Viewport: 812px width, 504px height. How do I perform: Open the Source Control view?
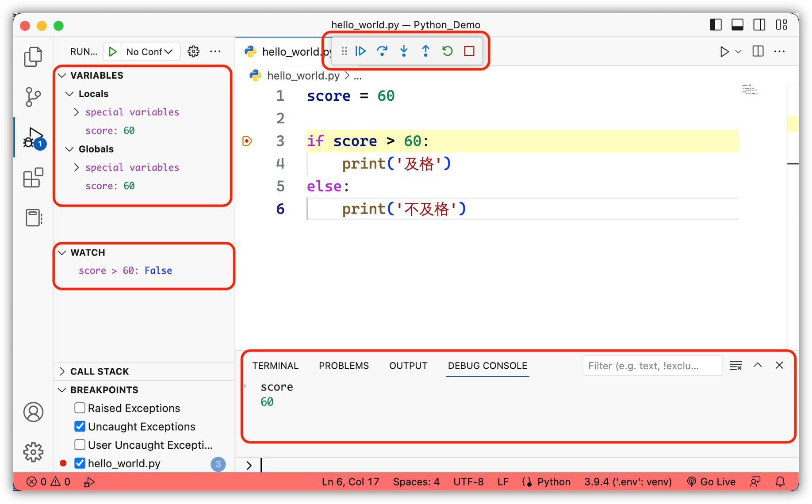tap(33, 97)
